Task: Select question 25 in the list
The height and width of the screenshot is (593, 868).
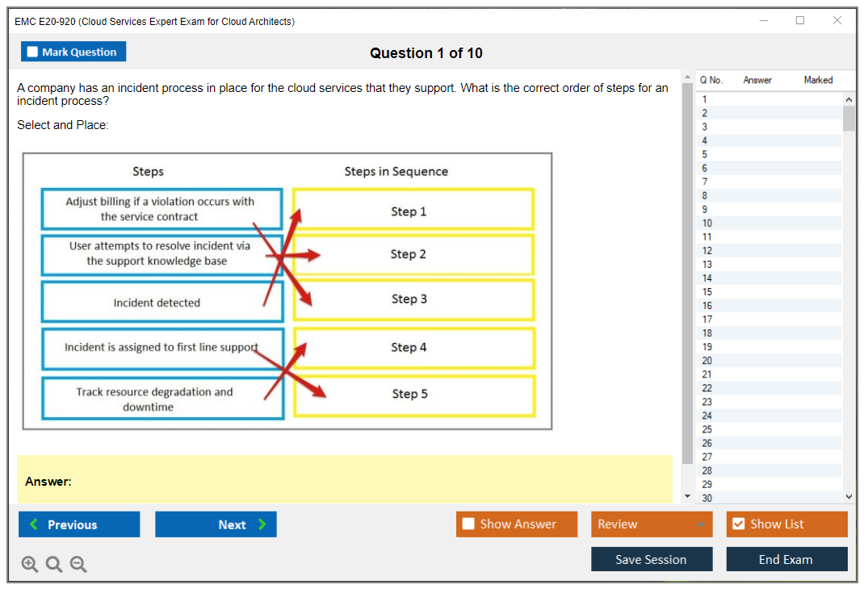Action: 707,429
